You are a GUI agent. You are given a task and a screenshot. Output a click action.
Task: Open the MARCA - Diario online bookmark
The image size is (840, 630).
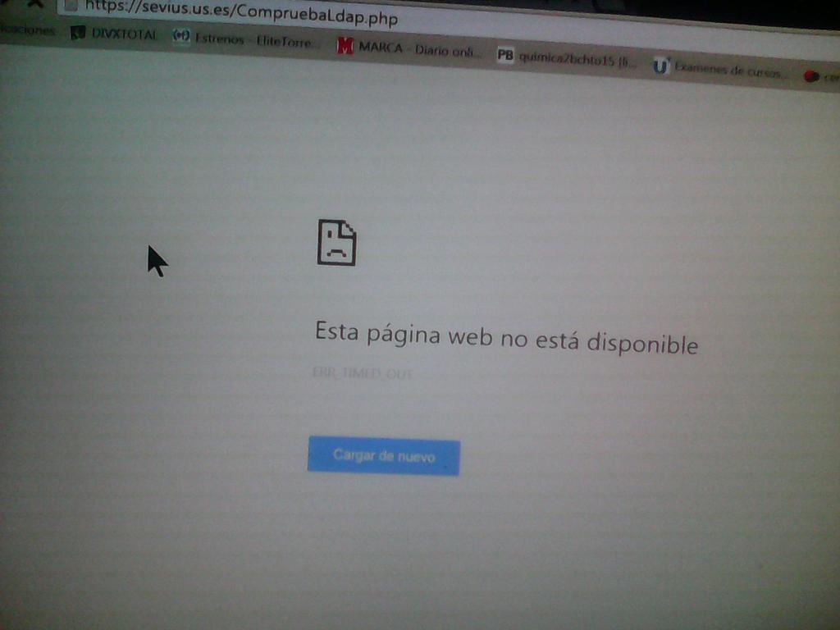pos(408,49)
